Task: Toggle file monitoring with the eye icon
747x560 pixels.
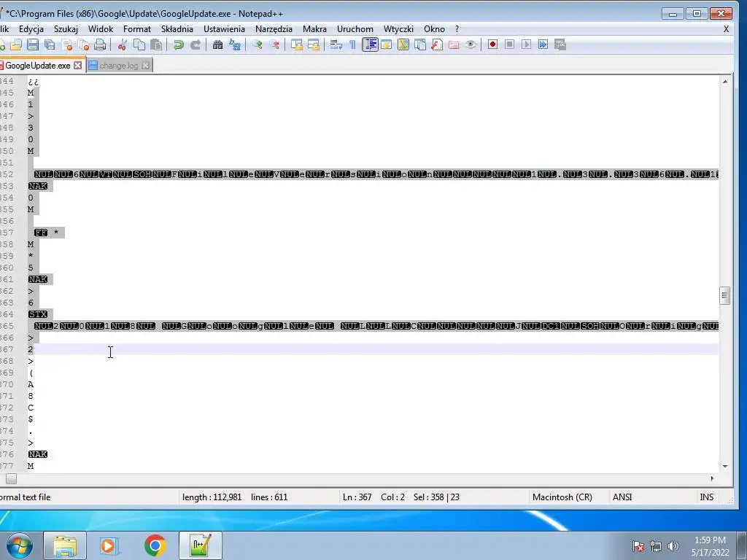Action: tap(471, 44)
